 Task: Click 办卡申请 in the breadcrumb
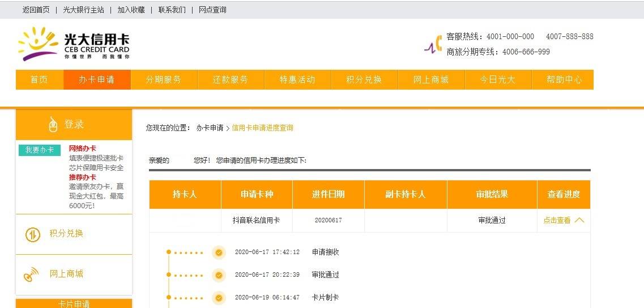(x=210, y=128)
